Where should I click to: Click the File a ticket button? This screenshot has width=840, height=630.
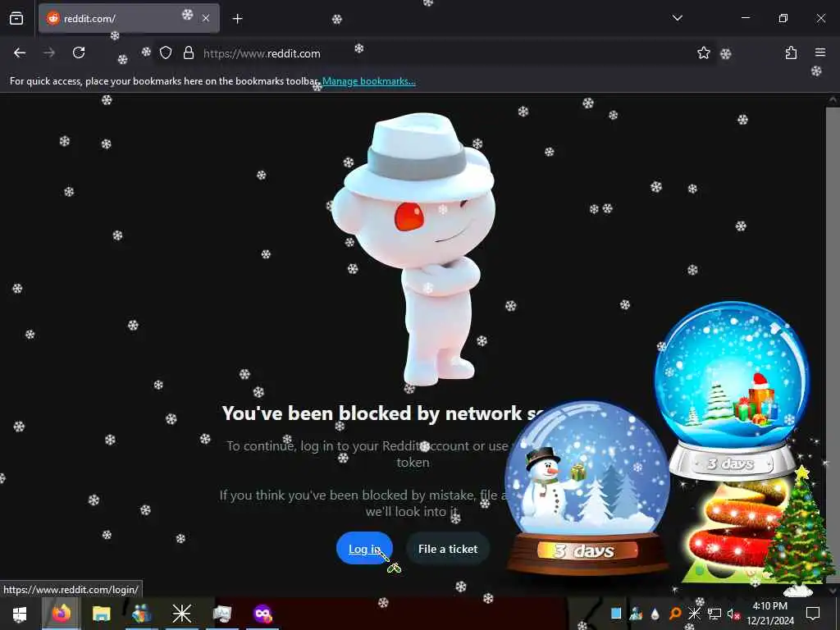point(447,549)
